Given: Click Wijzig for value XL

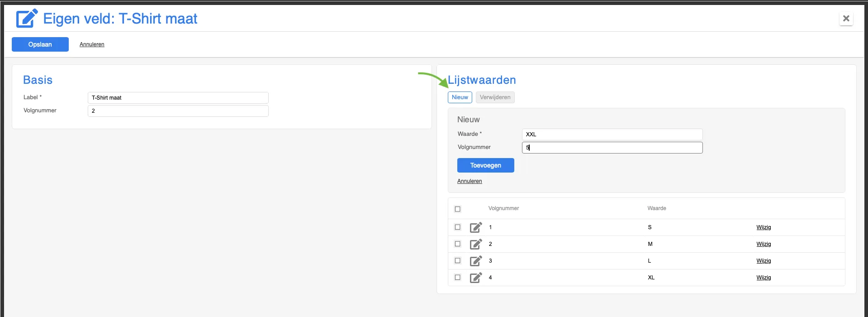Looking at the screenshot, I should point(764,278).
